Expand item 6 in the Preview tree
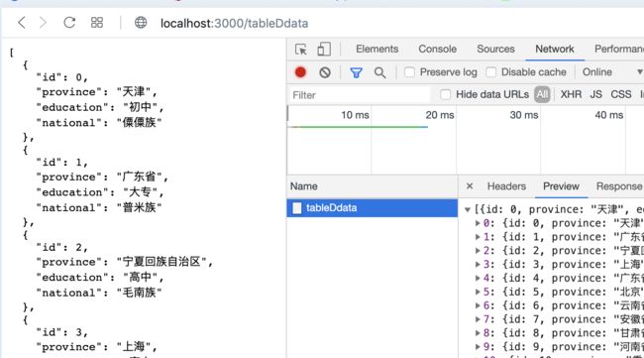The image size is (644, 358). [x=478, y=305]
